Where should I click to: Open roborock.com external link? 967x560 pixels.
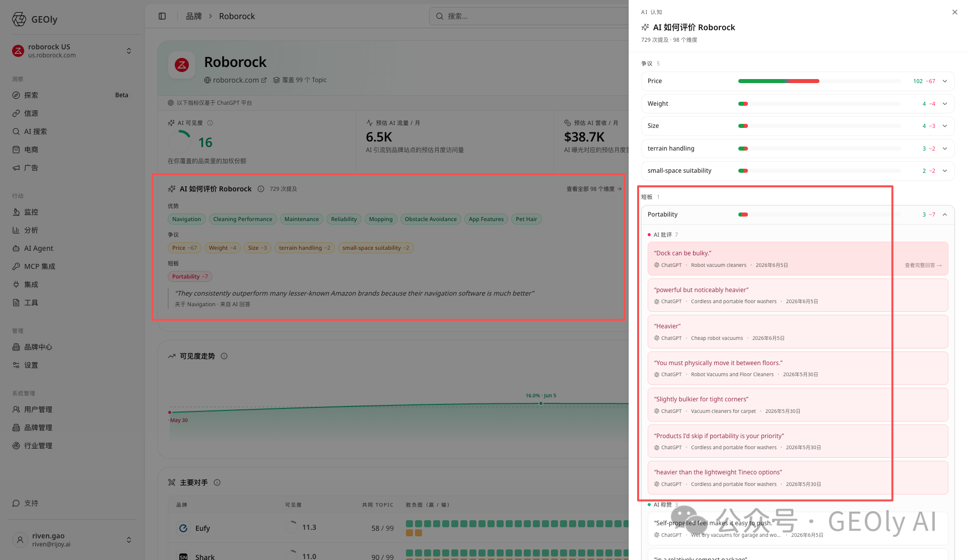(x=236, y=80)
